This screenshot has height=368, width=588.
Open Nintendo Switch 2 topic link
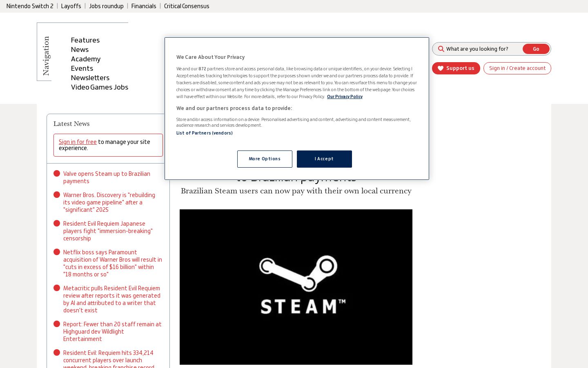pyautogui.click(x=30, y=6)
